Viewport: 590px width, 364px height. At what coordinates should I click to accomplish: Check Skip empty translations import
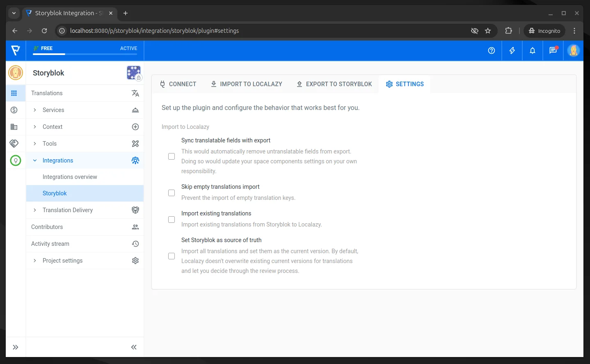(172, 193)
